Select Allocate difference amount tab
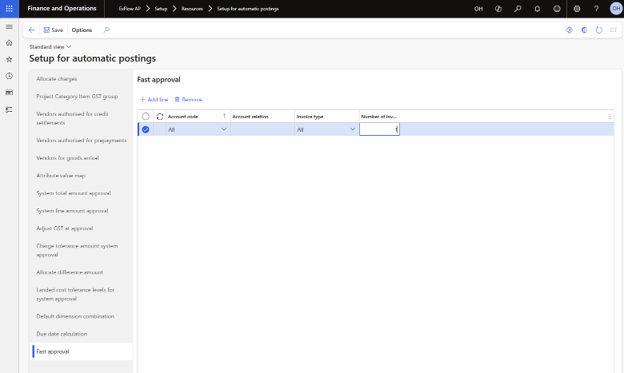 70,272
